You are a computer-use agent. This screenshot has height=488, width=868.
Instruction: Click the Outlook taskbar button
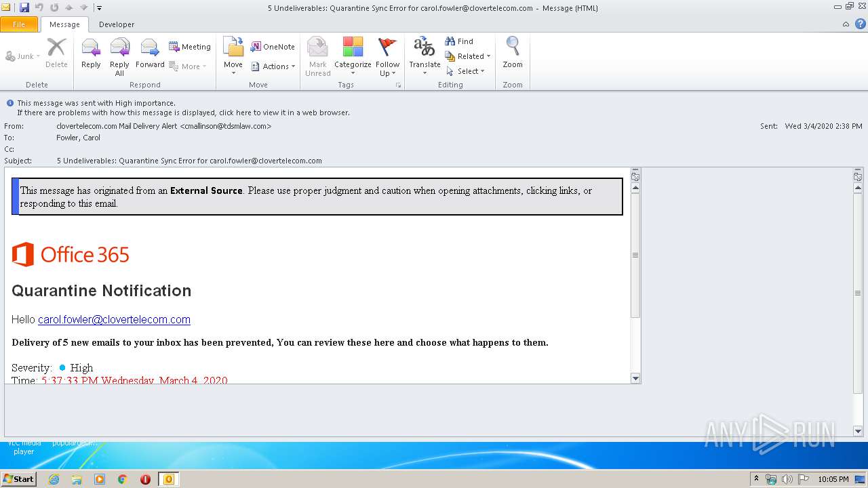coord(169,479)
